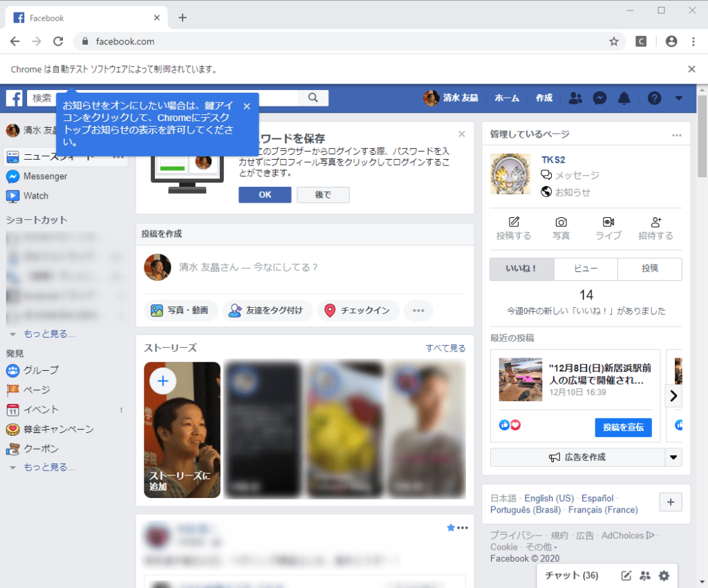Add a language with the plus button
This screenshot has width=708, height=588.
(x=671, y=502)
